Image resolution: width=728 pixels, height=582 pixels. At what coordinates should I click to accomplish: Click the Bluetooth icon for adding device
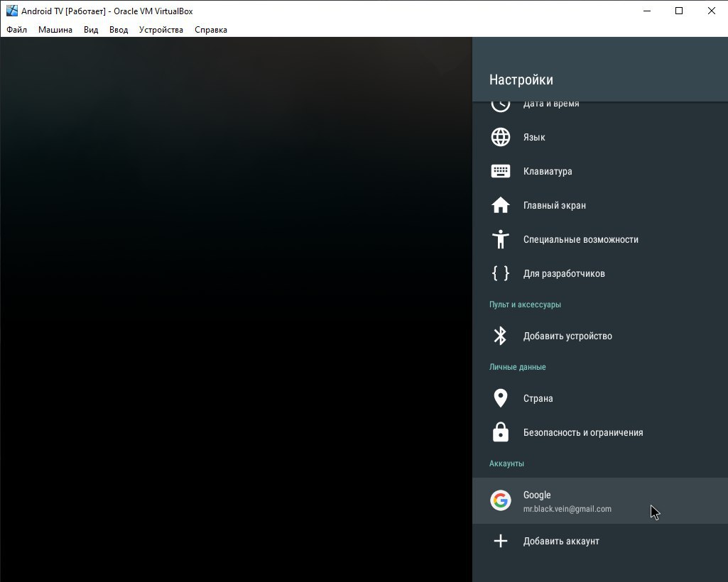(x=500, y=336)
